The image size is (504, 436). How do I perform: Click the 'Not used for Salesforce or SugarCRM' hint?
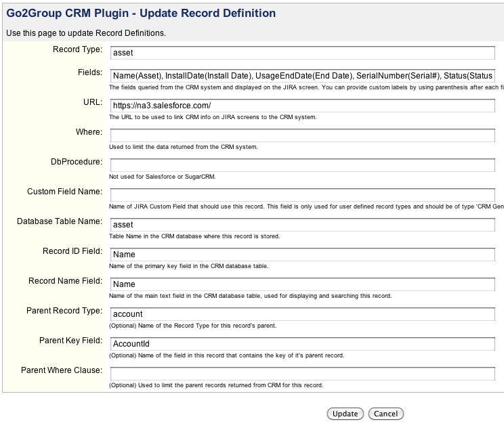pos(167,177)
